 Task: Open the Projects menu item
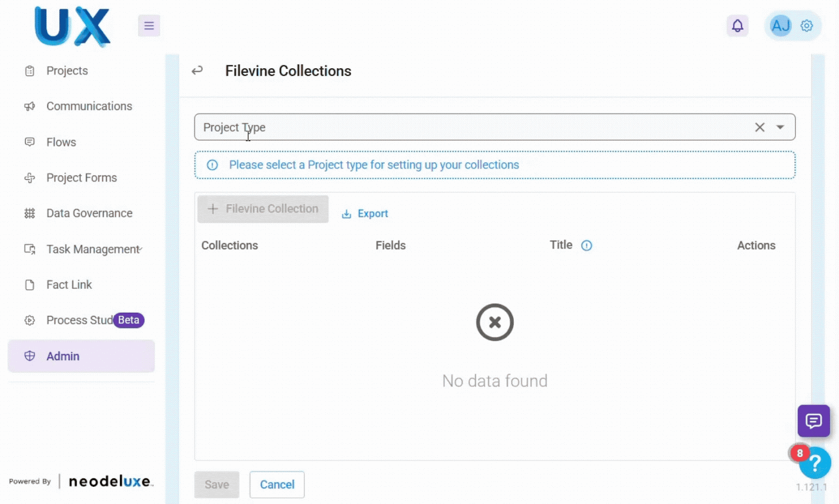[x=81, y=71]
